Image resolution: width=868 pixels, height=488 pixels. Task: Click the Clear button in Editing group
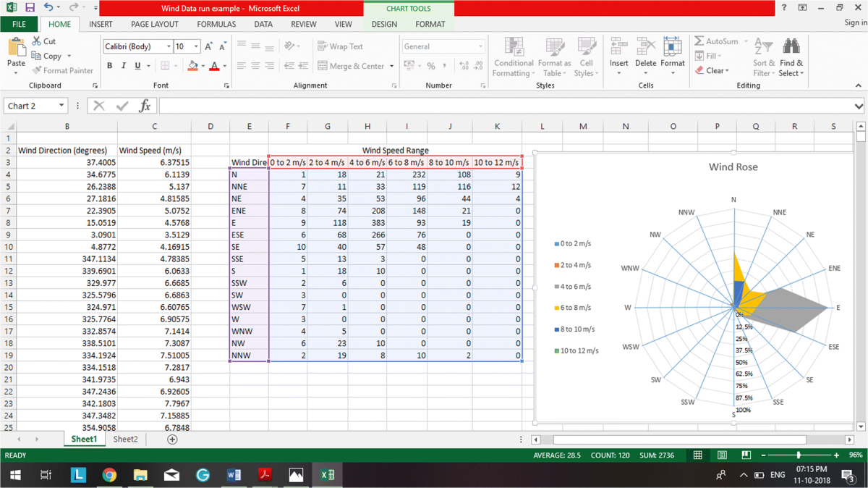(712, 70)
